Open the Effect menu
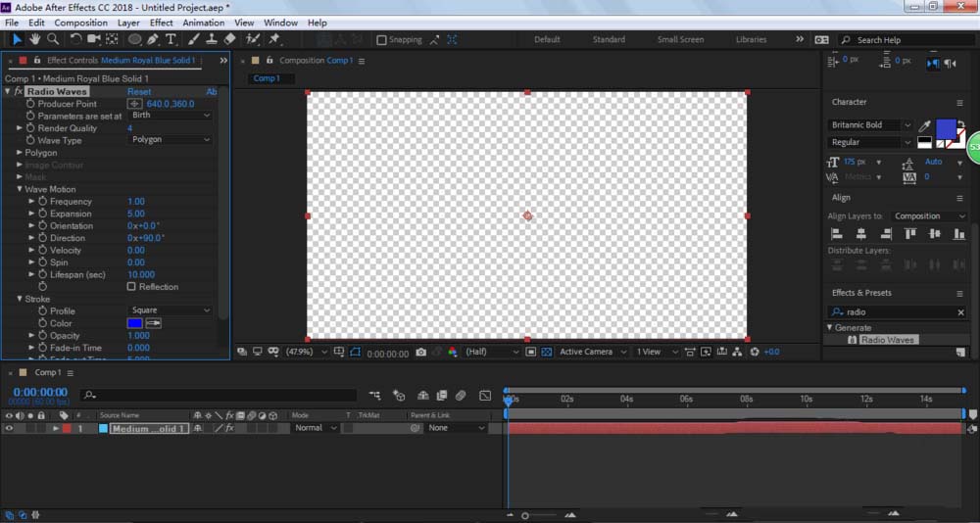This screenshot has height=523, width=980. [162, 23]
